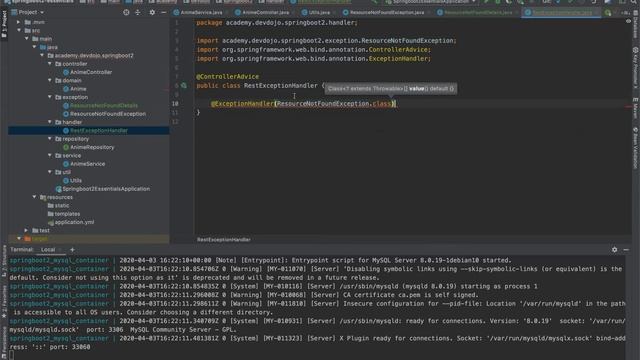The image size is (640, 360).
Task: Click the application.yml file icon
Action: [x=51, y=222]
